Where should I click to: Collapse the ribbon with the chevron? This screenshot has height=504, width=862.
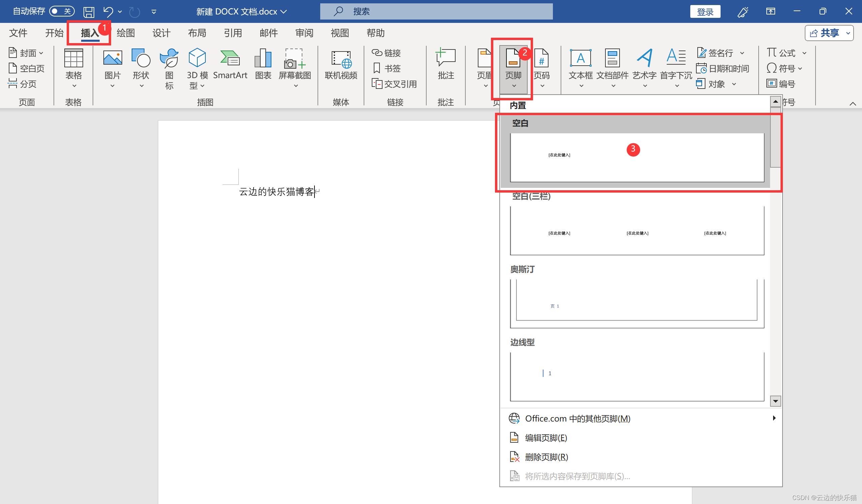click(x=853, y=104)
